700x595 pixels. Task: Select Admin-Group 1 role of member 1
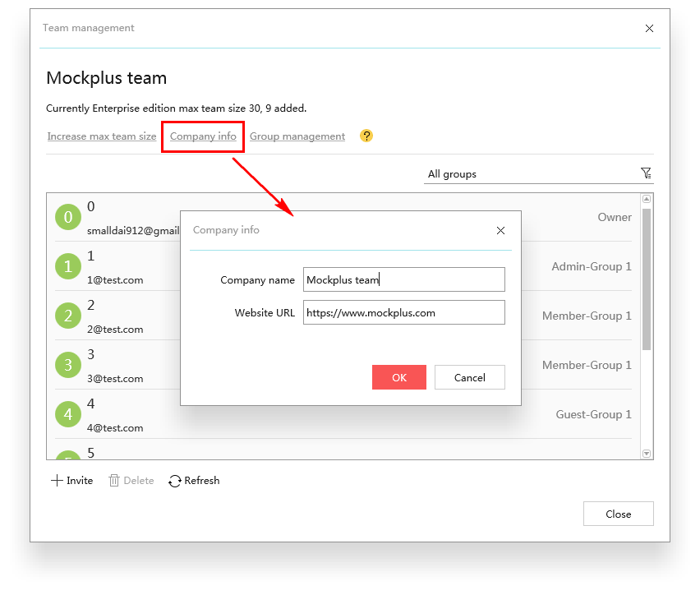[592, 266]
